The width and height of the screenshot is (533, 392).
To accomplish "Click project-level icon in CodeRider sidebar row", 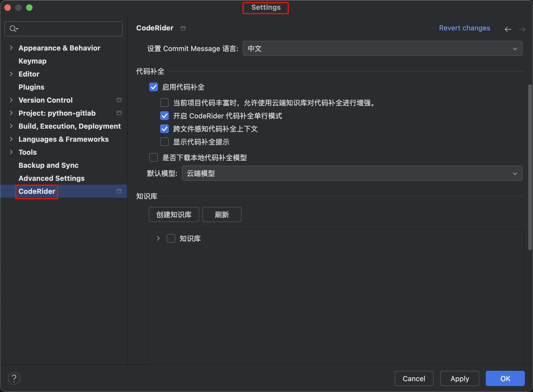I will point(119,191).
